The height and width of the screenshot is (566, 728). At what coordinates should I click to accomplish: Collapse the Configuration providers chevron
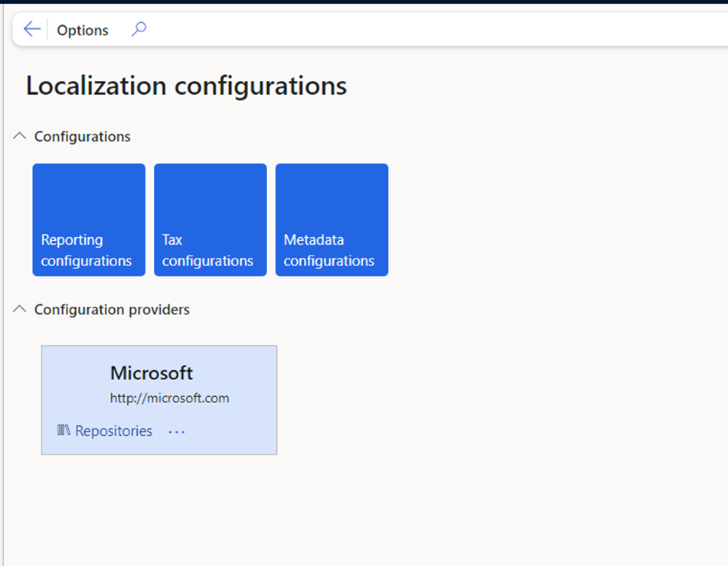point(19,309)
